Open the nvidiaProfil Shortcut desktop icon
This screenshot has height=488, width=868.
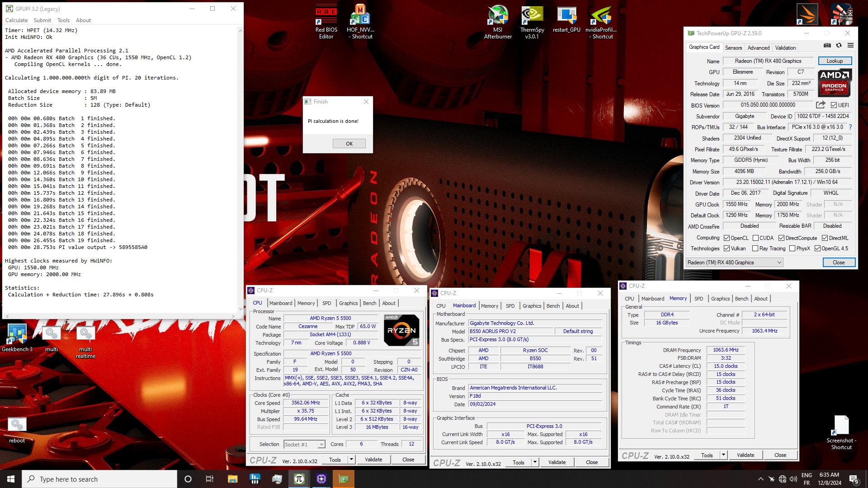601,22
